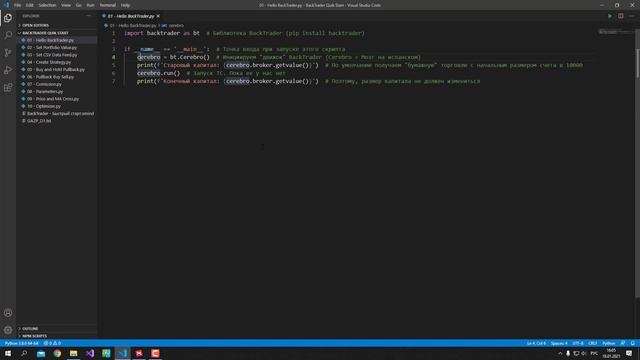Open notifications bell in status bar
Image resolution: width=640 pixels, height=360 pixels.
[x=633, y=343]
